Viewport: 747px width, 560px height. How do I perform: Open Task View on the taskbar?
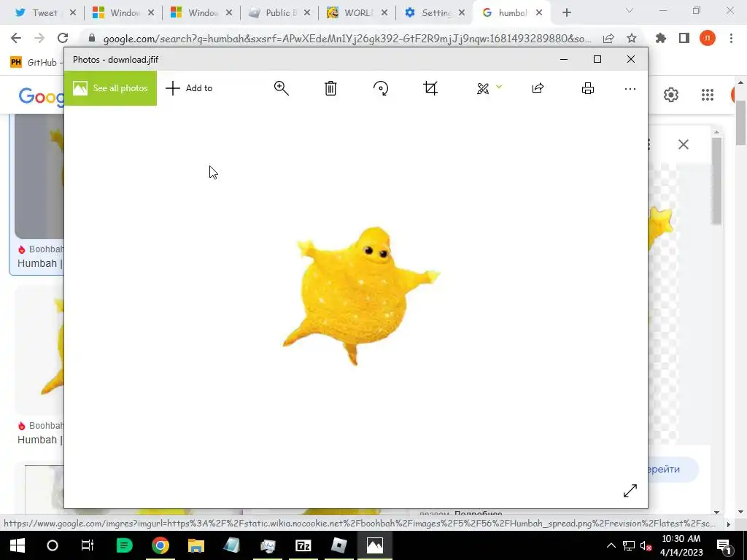[x=88, y=545]
